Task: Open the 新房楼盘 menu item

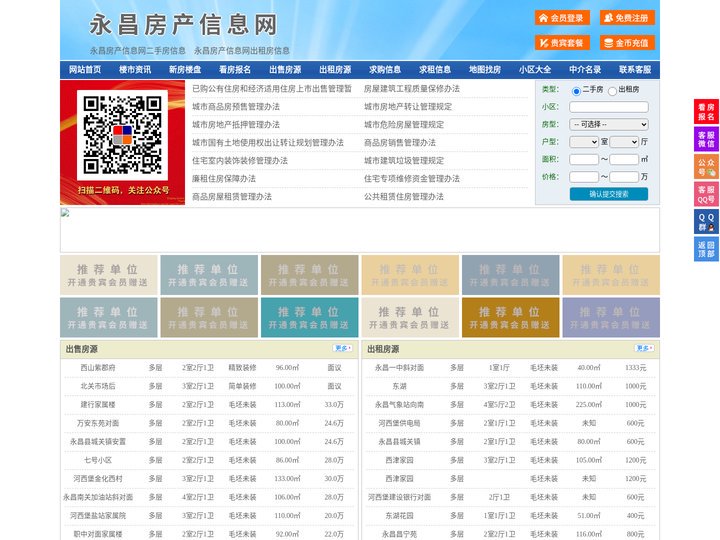Action: [185, 70]
